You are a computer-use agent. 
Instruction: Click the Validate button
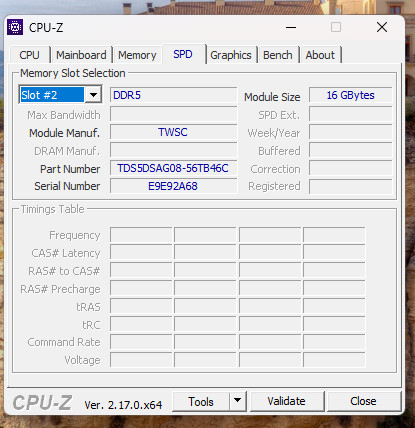(x=286, y=401)
